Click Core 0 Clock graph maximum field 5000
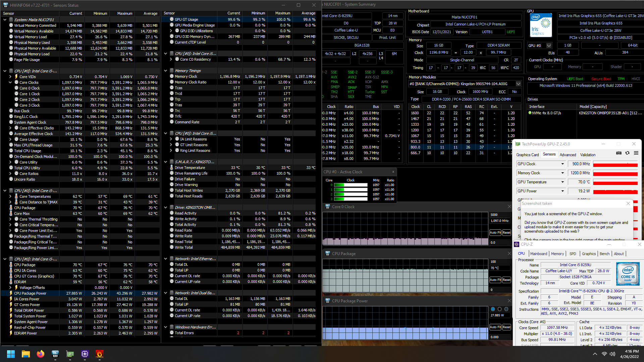This screenshot has height=362, width=644. [x=499, y=215]
